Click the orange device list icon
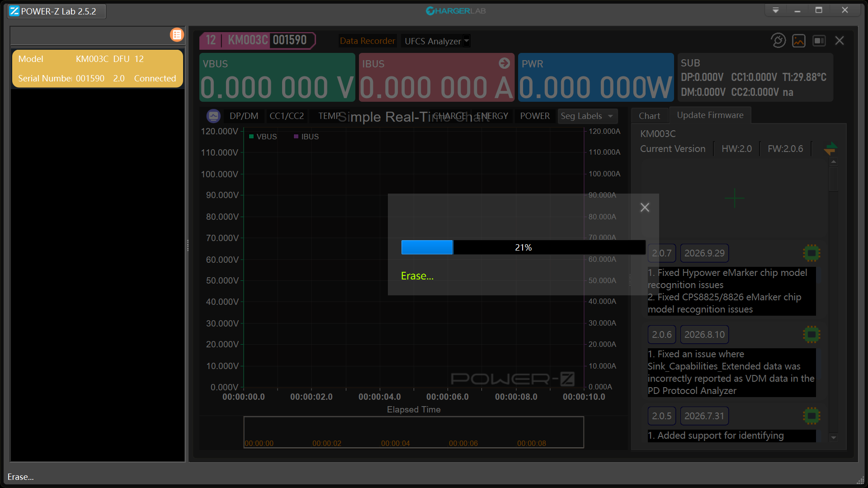Screen dimensions: 868x488 [177, 35]
